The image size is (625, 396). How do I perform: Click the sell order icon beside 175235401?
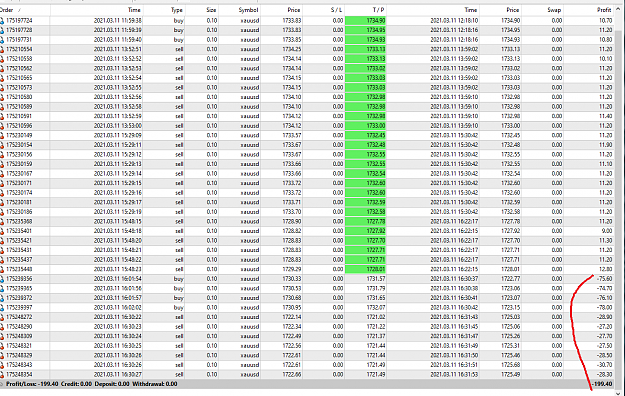tap(2, 231)
